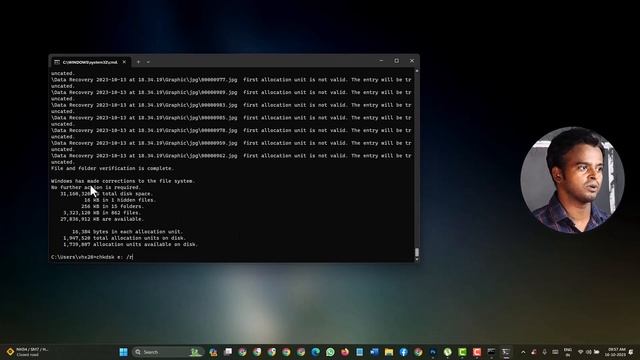Click the Terminal vertical scrollbar thumb

pos(417,252)
